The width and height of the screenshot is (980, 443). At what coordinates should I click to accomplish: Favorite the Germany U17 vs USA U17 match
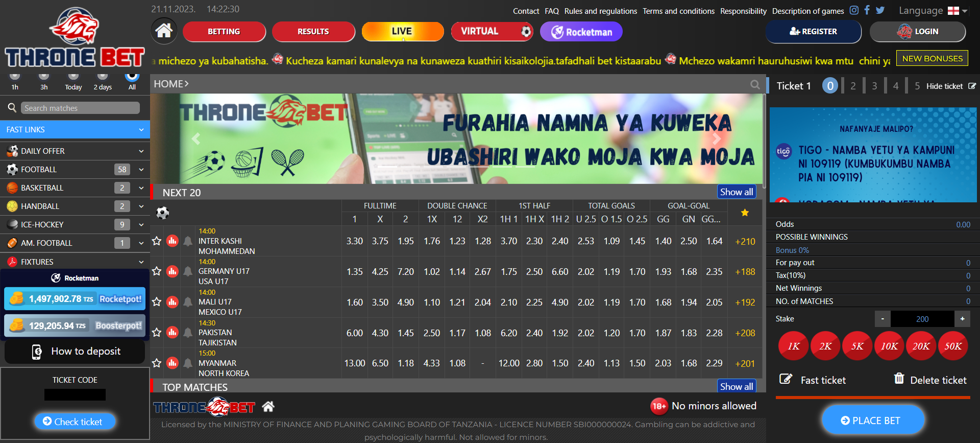(157, 271)
